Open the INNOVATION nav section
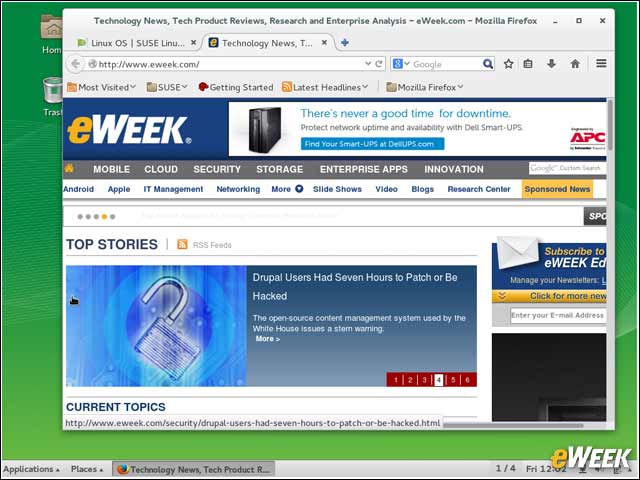Screen dimensions: 640x480 pos(454,169)
